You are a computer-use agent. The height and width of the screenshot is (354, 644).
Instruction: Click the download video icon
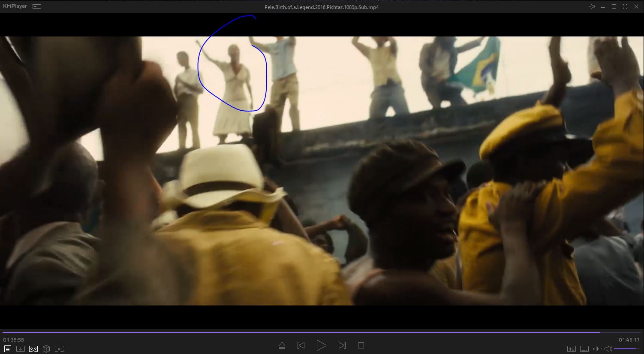21,349
